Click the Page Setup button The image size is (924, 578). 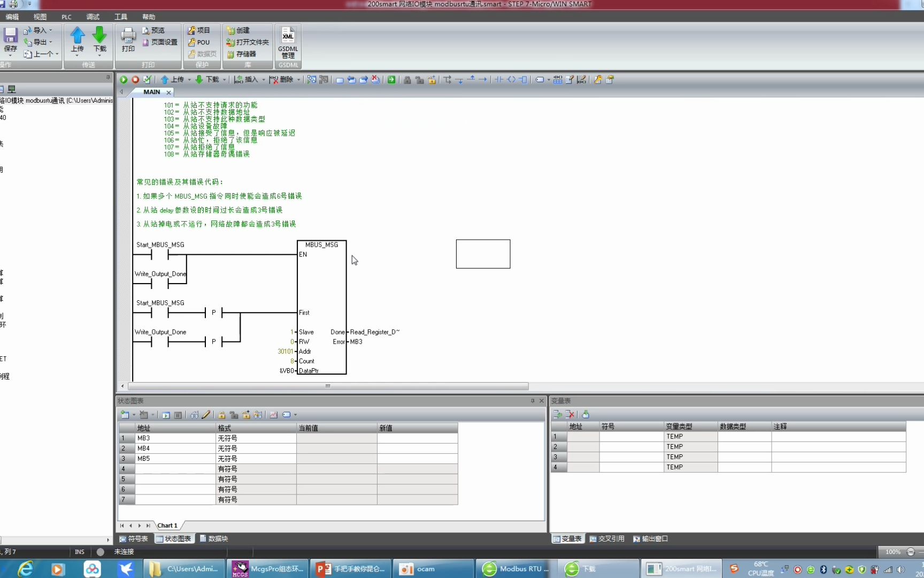pos(160,42)
